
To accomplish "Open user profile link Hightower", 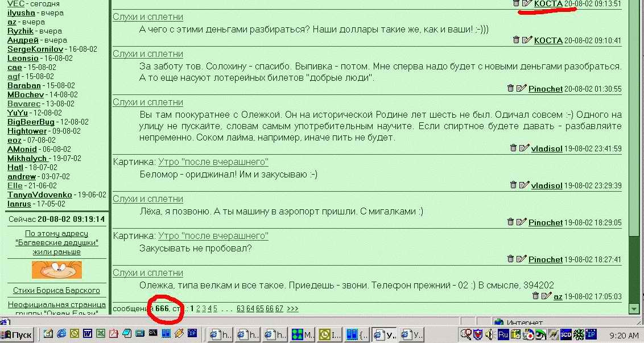I will point(27,131).
